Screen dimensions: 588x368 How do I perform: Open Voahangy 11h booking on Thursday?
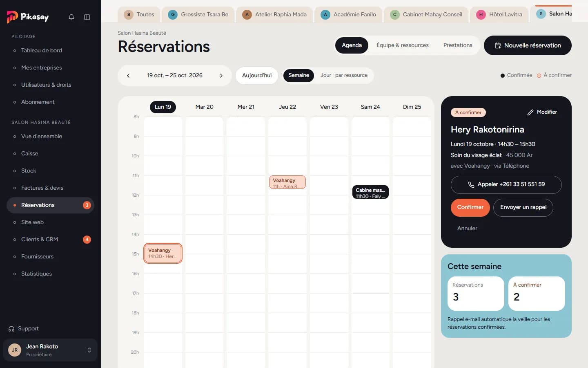(287, 182)
